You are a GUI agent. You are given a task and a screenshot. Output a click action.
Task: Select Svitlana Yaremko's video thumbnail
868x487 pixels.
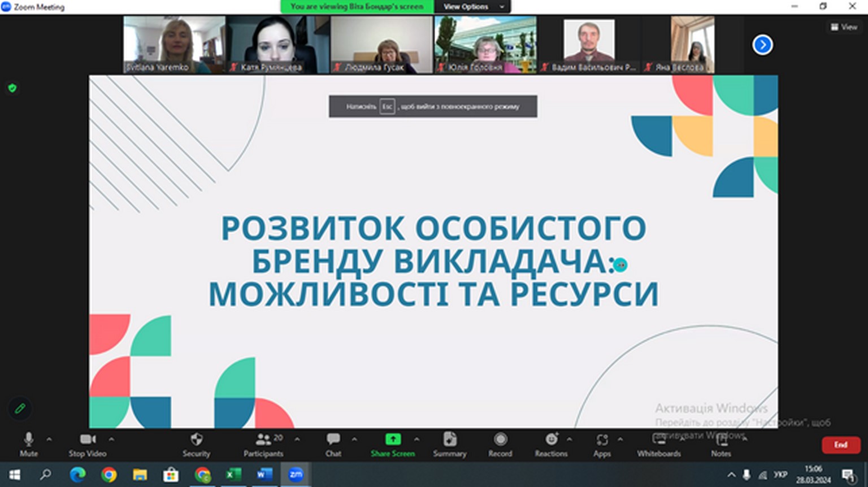(x=174, y=45)
